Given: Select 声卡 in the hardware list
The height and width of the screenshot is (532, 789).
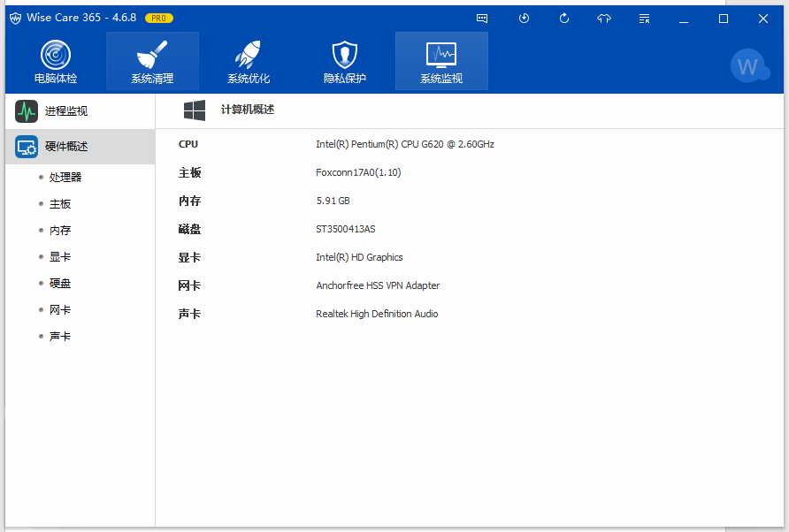Looking at the screenshot, I should point(60,337).
